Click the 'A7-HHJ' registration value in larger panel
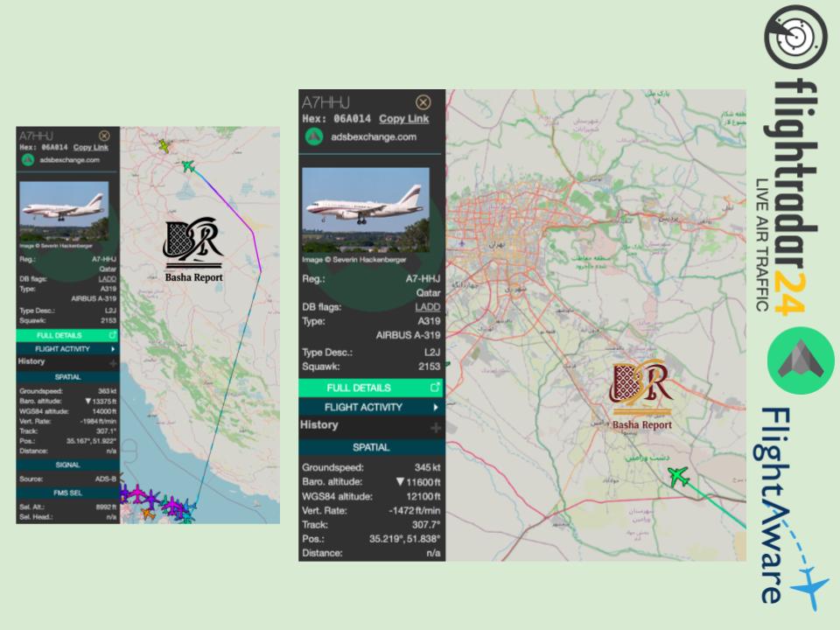 point(423,278)
